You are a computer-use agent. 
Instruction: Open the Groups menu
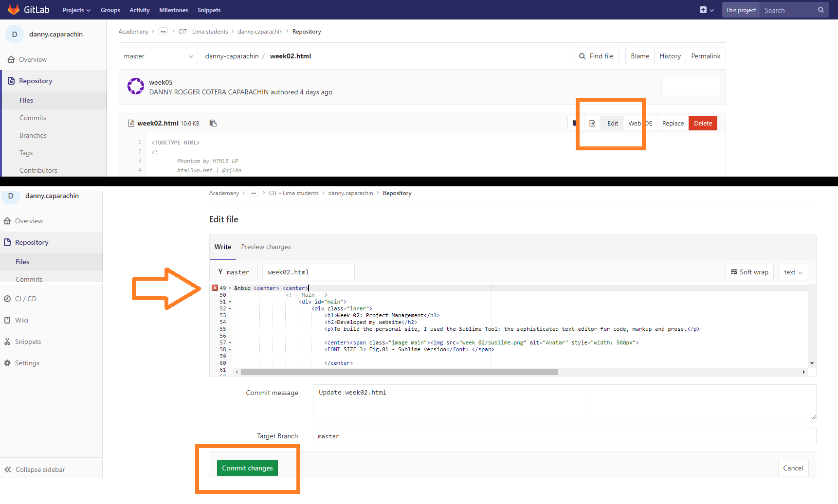tap(110, 10)
